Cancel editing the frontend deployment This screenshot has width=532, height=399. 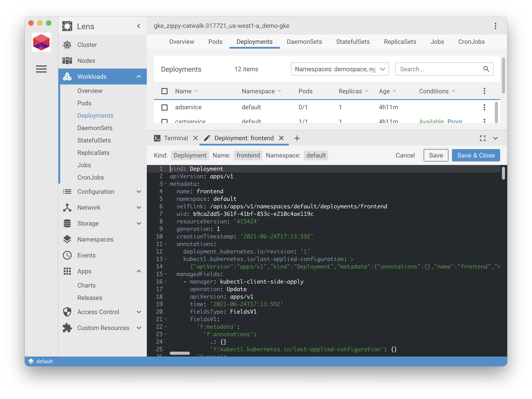click(405, 155)
